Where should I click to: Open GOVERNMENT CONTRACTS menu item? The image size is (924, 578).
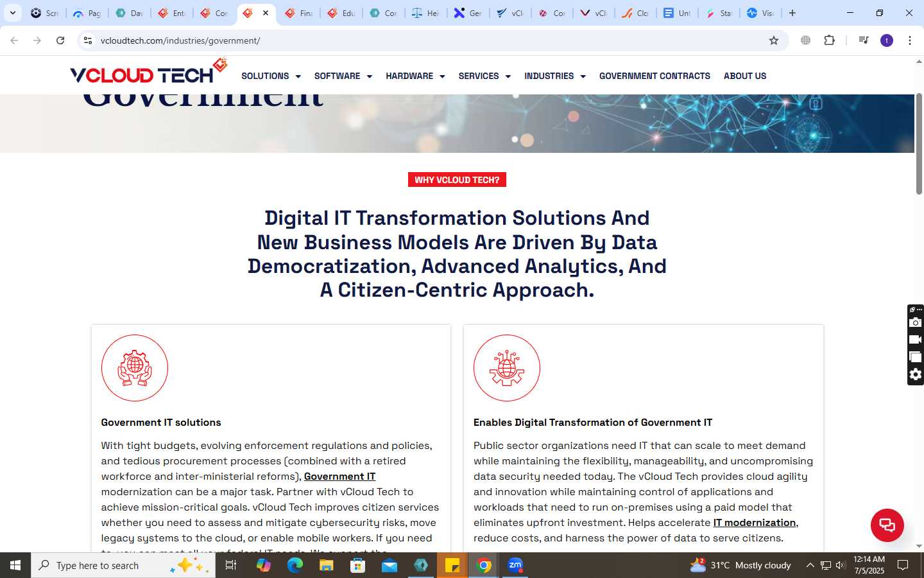pyautogui.click(x=654, y=76)
